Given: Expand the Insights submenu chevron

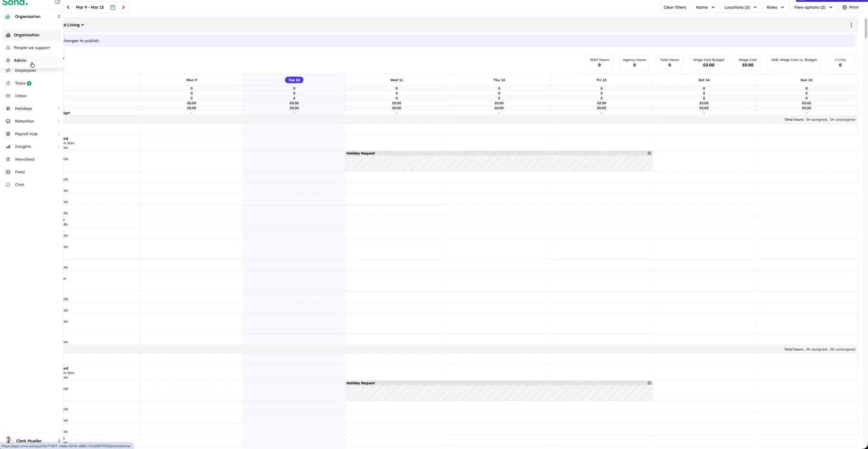Looking at the screenshot, I should (59, 146).
